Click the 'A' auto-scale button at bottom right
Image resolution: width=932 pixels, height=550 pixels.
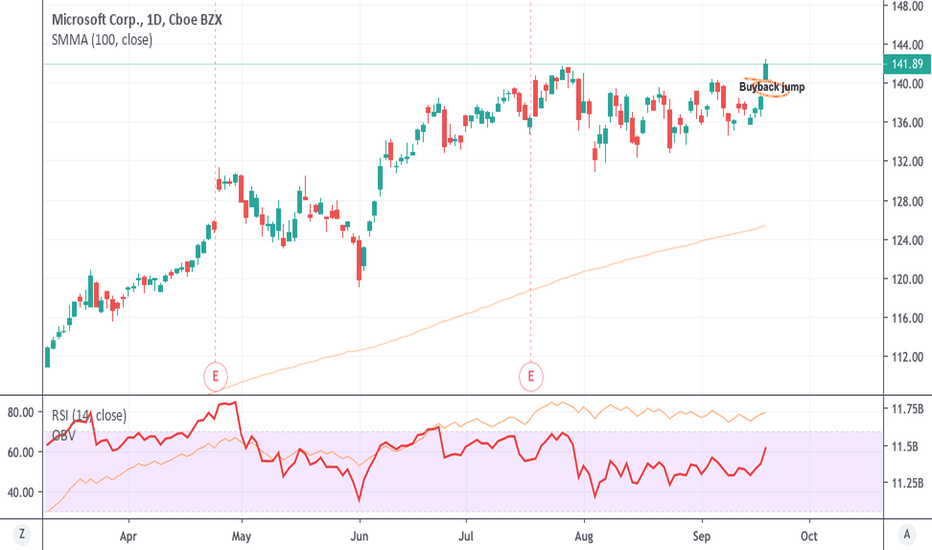(x=907, y=534)
